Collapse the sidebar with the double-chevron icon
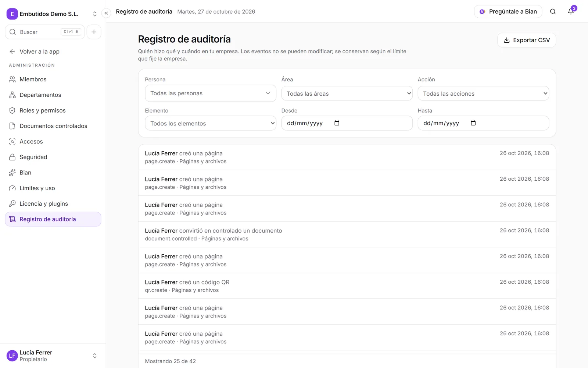The image size is (588, 368). 106,13
